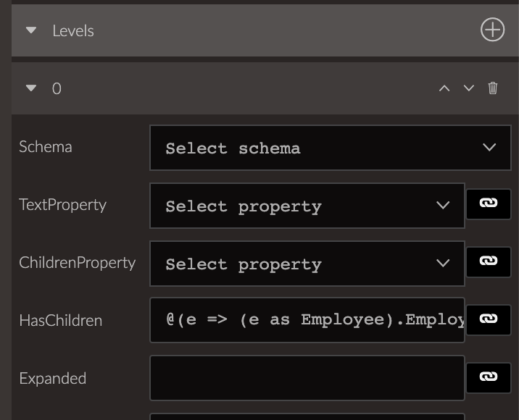The image size is (519, 420).
Task: Delete level 0 with trash icon
Action: click(492, 88)
